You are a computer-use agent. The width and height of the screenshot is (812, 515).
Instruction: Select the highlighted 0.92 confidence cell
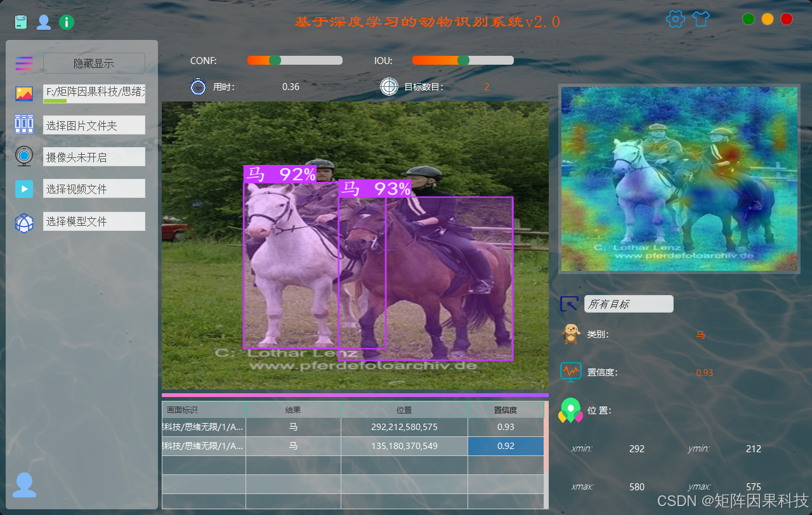506,447
